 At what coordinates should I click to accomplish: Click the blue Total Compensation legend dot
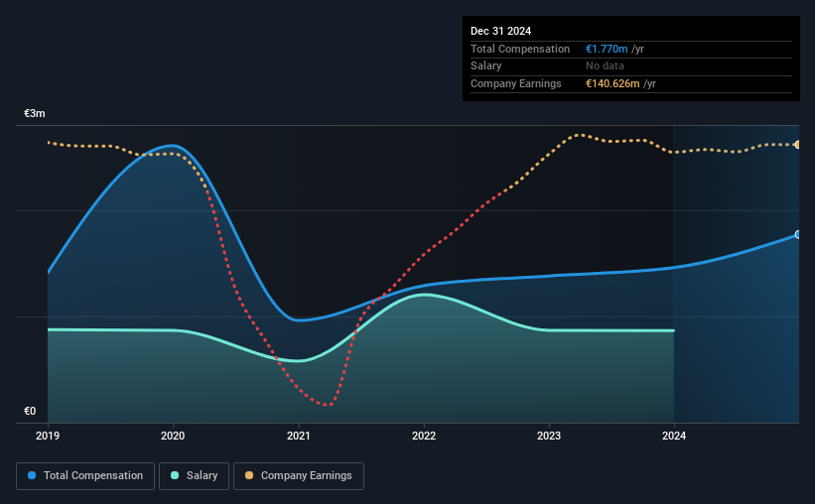32,475
